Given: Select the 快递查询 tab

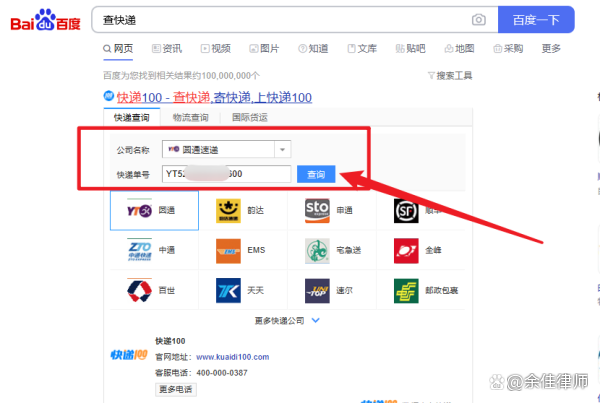Looking at the screenshot, I should click(132, 117).
